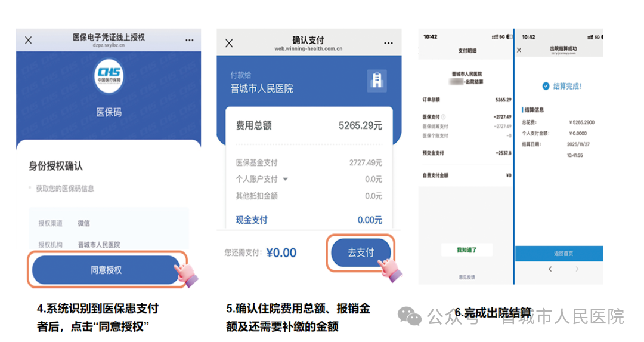The image size is (644, 342).
Task: Tap the 订单总额 label
Action: pyautogui.click(x=431, y=100)
